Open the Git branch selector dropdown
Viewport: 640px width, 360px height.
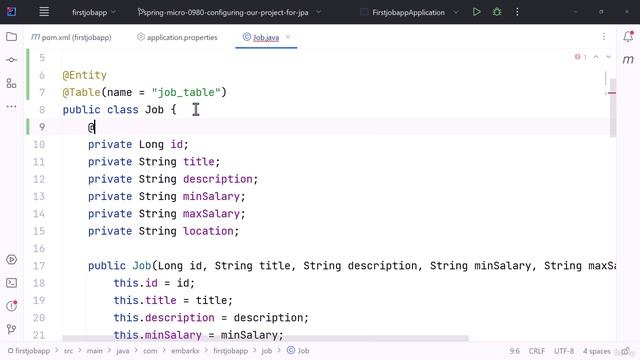click(x=229, y=12)
